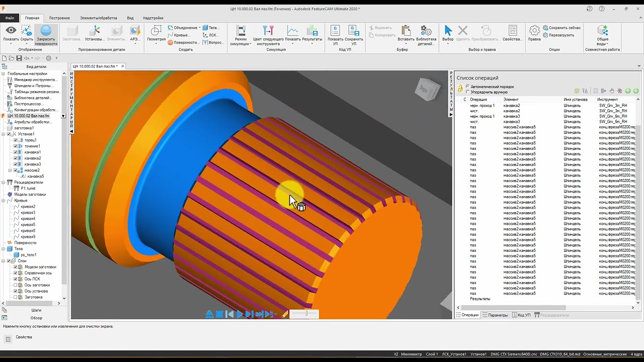644x362 pixels.
Task: Click the Правка options gear
Action: point(534,33)
